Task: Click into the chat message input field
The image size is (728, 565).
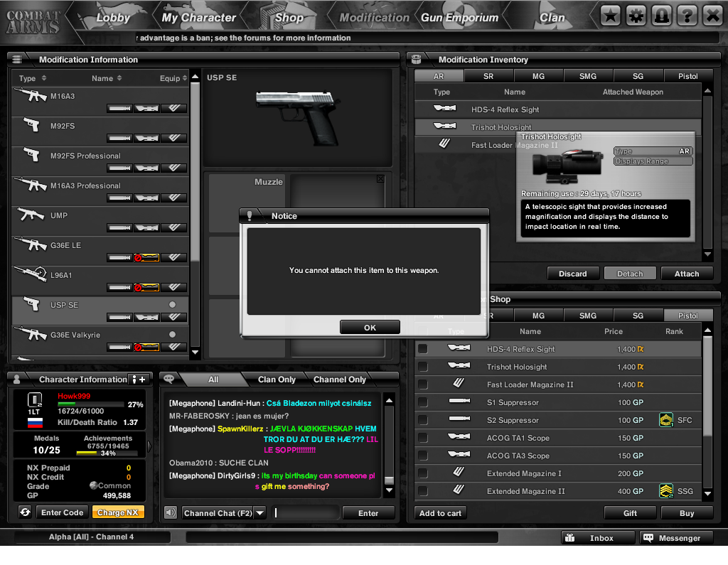Action: pos(305,512)
